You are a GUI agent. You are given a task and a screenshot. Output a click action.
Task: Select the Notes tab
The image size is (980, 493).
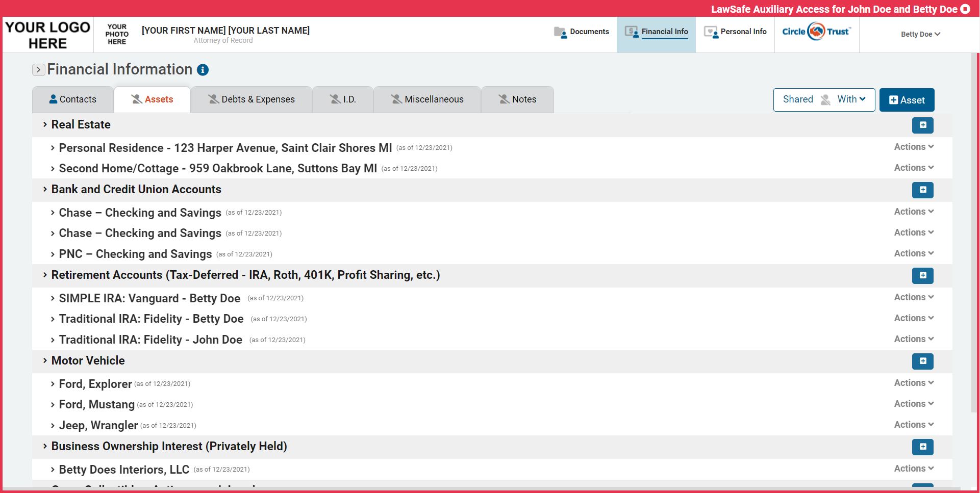tap(517, 99)
